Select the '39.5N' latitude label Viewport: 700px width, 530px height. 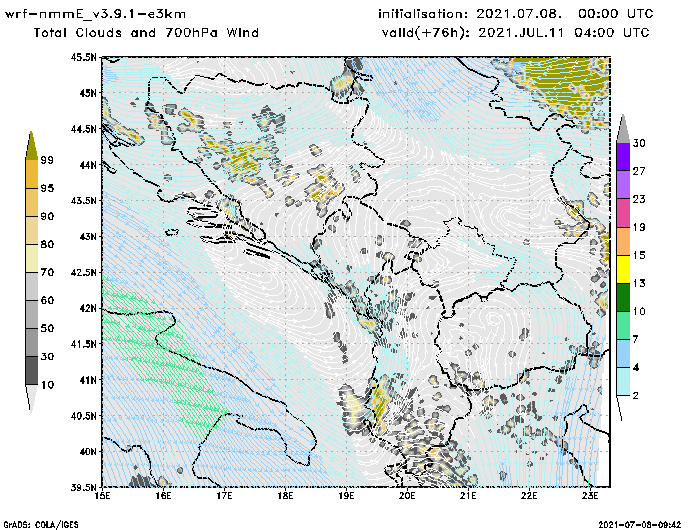[83, 487]
